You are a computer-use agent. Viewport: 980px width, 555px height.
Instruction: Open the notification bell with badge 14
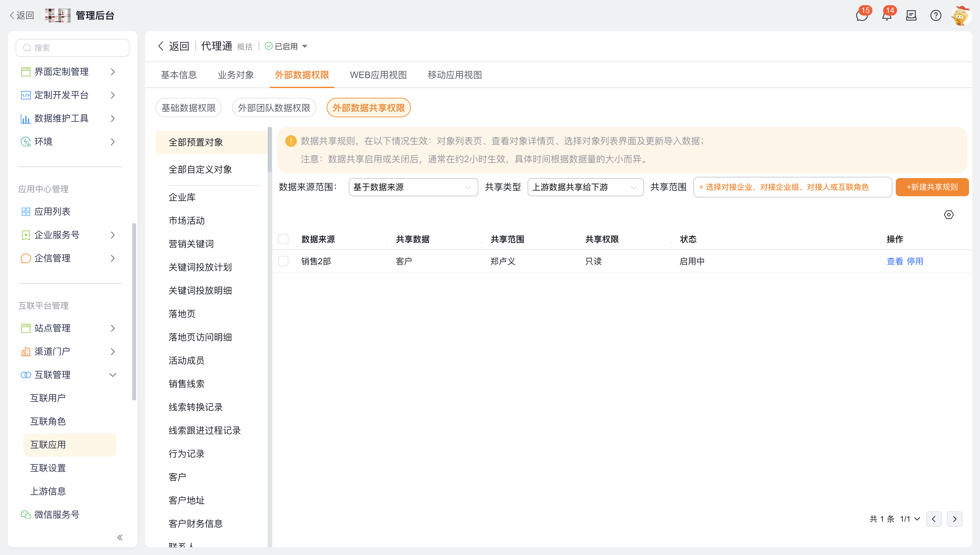887,16
